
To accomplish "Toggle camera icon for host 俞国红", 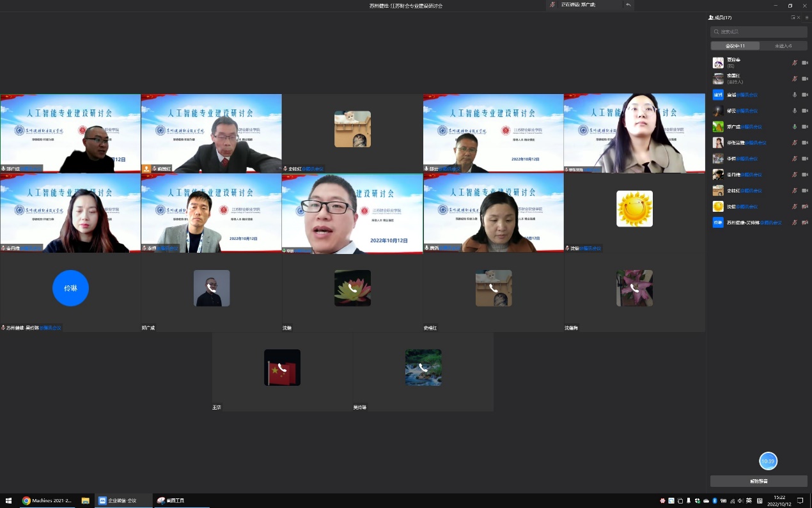I will pos(805,79).
